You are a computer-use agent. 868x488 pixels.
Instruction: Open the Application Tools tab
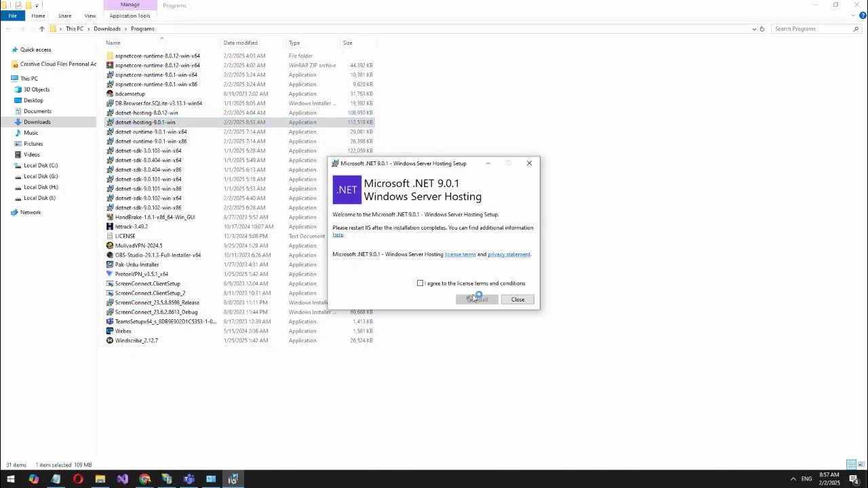tap(130, 16)
